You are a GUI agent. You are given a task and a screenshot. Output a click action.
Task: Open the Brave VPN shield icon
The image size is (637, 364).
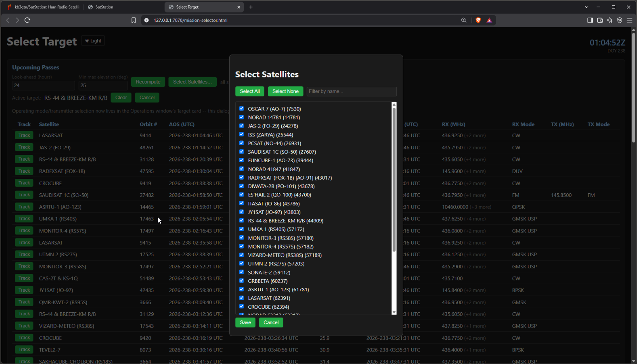click(x=620, y=20)
